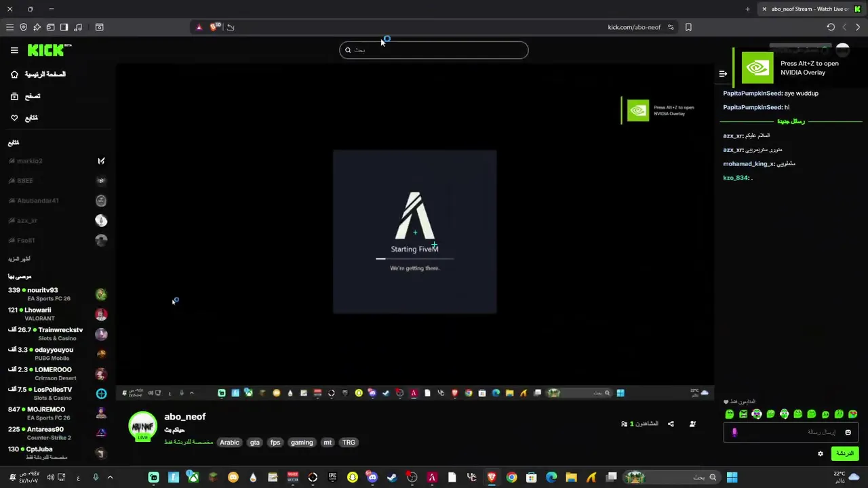Click the purple microphone icon in chat
Image resolution: width=868 pixels, height=488 pixels.
pyautogui.click(x=734, y=432)
